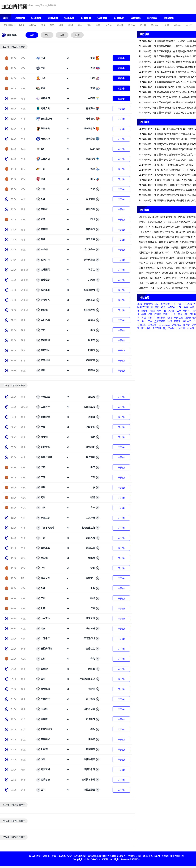Click 未开始 button for 赫塔费 vs 莱加内斯
The height and width of the screenshot is (868, 196).
click(x=121, y=209)
